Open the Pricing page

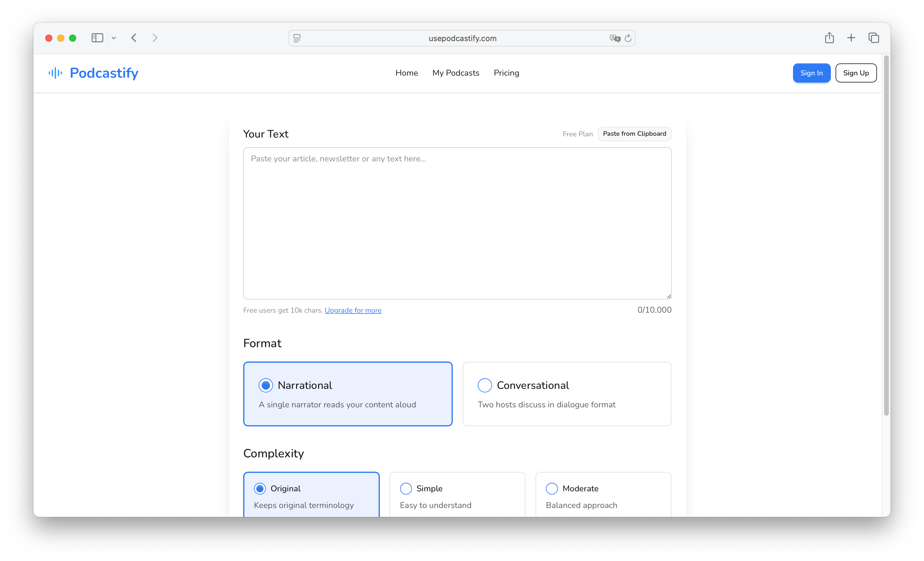pyautogui.click(x=506, y=73)
